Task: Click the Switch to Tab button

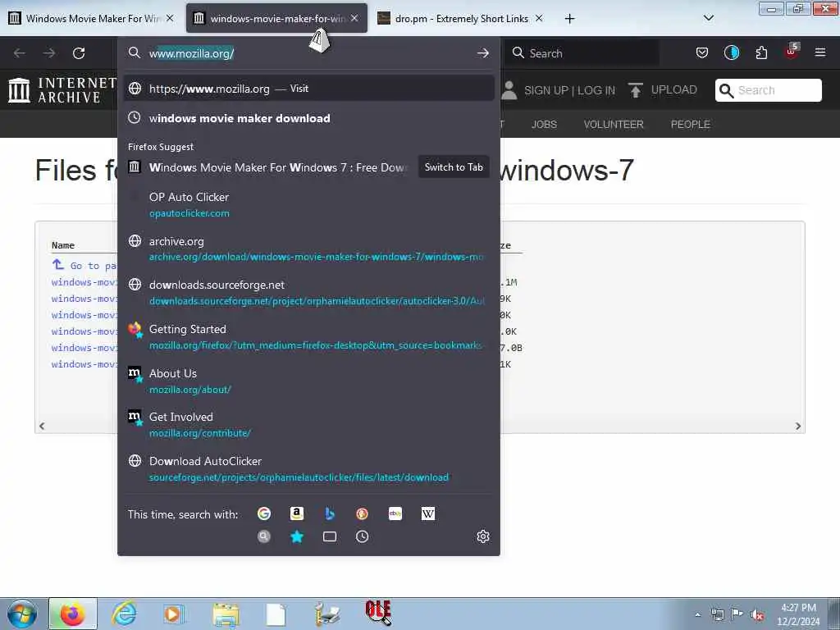Action: tap(454, 167)
